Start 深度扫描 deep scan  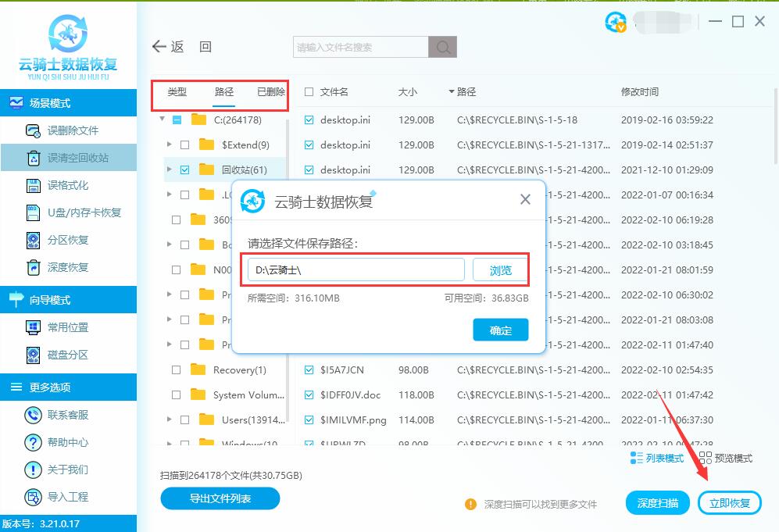(658, 503)
